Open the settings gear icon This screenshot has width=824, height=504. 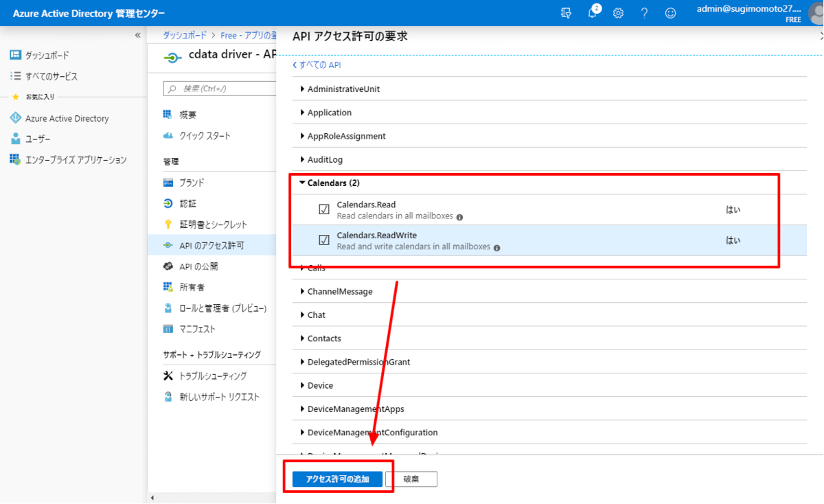tap(618, 13)
